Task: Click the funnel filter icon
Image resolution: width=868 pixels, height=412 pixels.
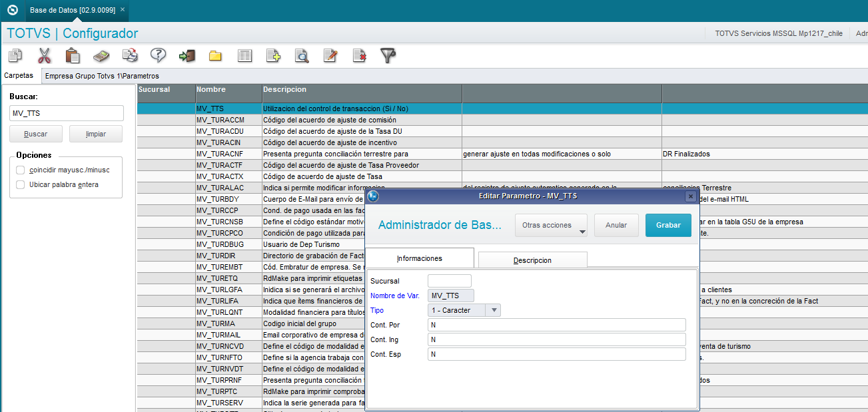Action: click(388, 56)
